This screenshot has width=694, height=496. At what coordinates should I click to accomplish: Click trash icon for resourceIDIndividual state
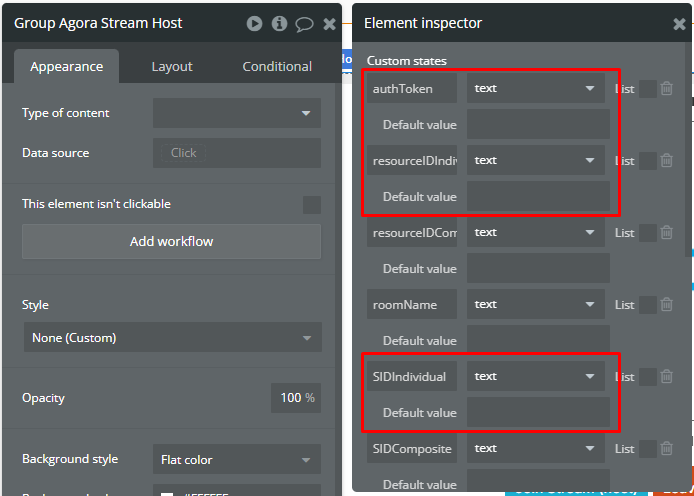(666, 161)
